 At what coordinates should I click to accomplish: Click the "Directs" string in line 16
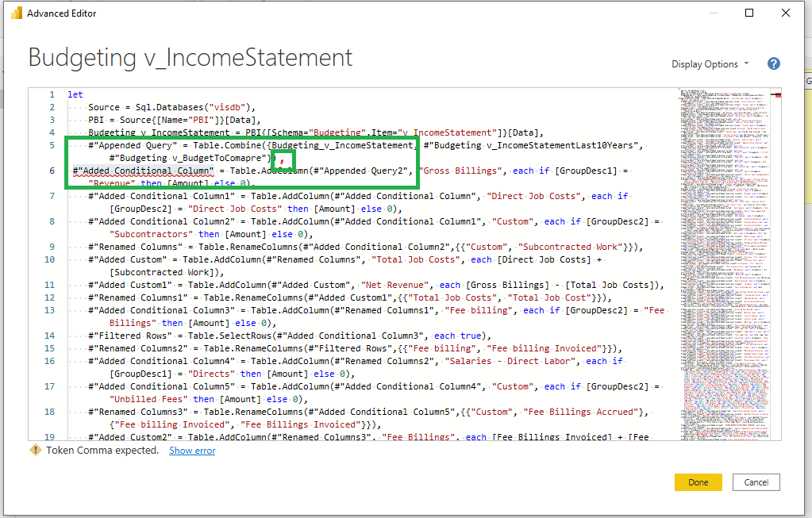pyautogui.click(x=211, y=374)
